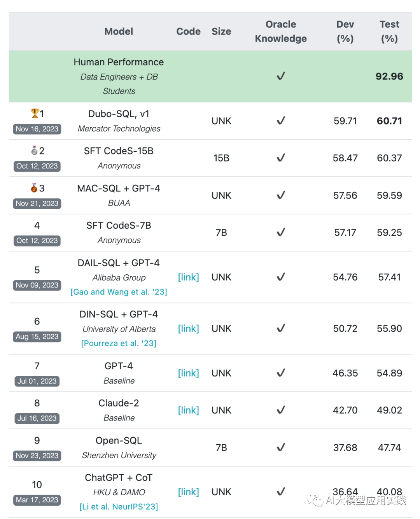Open the code link for DIN-SQL + GPT-4
Viewport: 420px width, 519px height.
[x=188, y=328]
